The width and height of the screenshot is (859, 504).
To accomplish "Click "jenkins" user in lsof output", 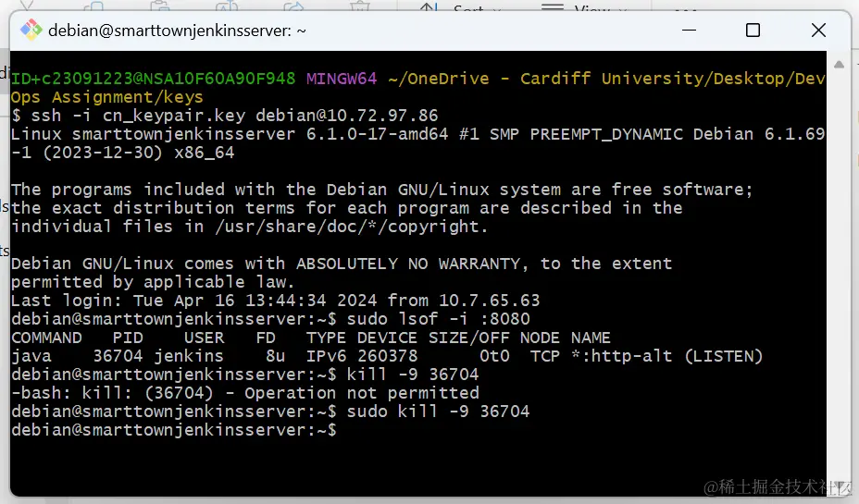I will tap(189, 356).
